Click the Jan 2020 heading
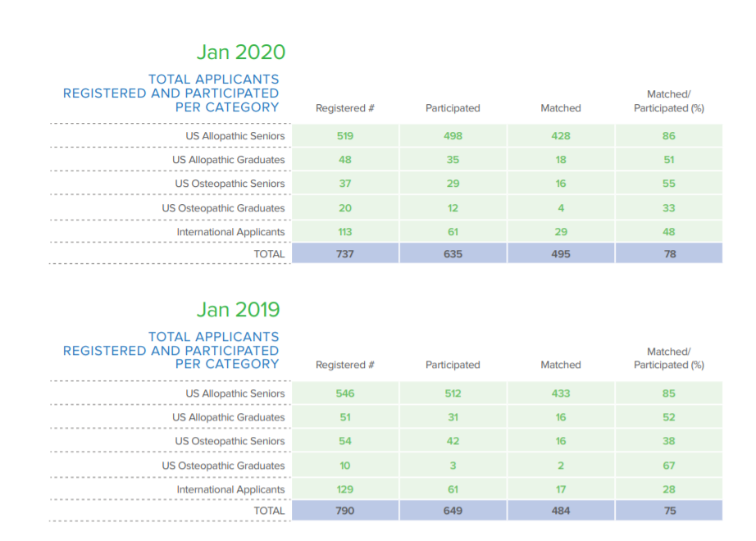This screenshot has height=541, width=756. pyautogui.click(x=240, y=52)
